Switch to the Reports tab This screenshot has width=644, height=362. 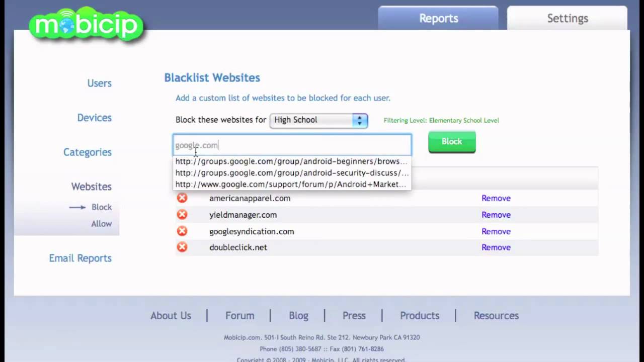click(438, 19)
